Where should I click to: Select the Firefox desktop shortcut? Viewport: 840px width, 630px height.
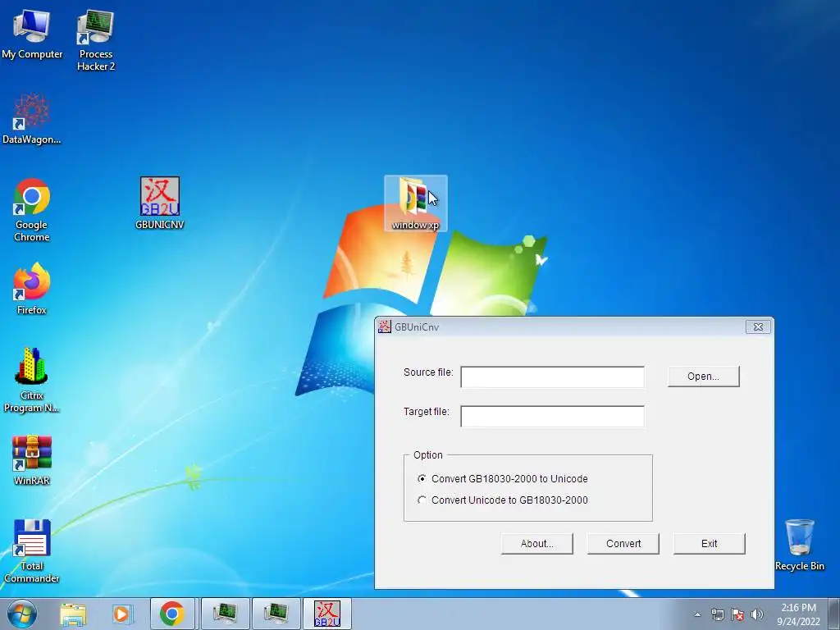[x=32, y=288]
